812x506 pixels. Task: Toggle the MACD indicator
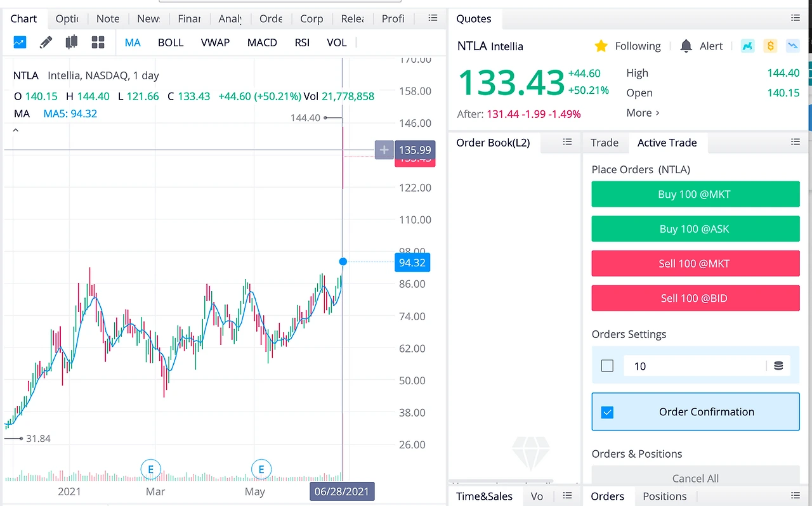[262, 42]
